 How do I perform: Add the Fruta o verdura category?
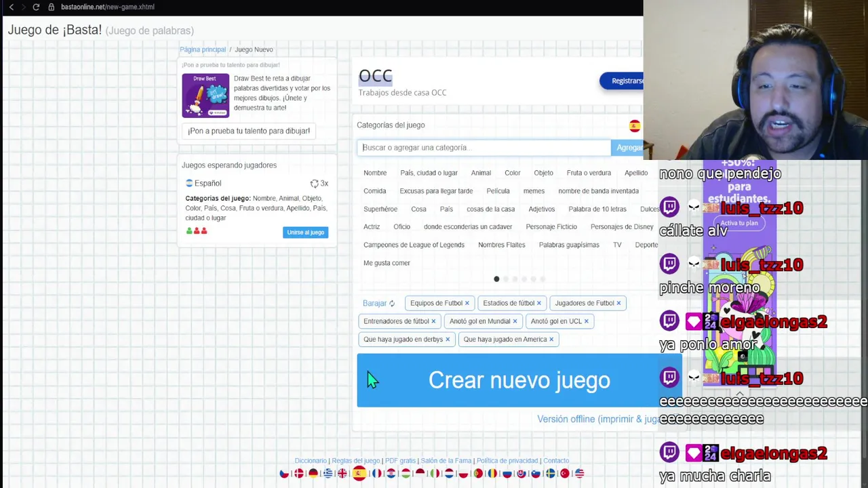tap(589, 173)
